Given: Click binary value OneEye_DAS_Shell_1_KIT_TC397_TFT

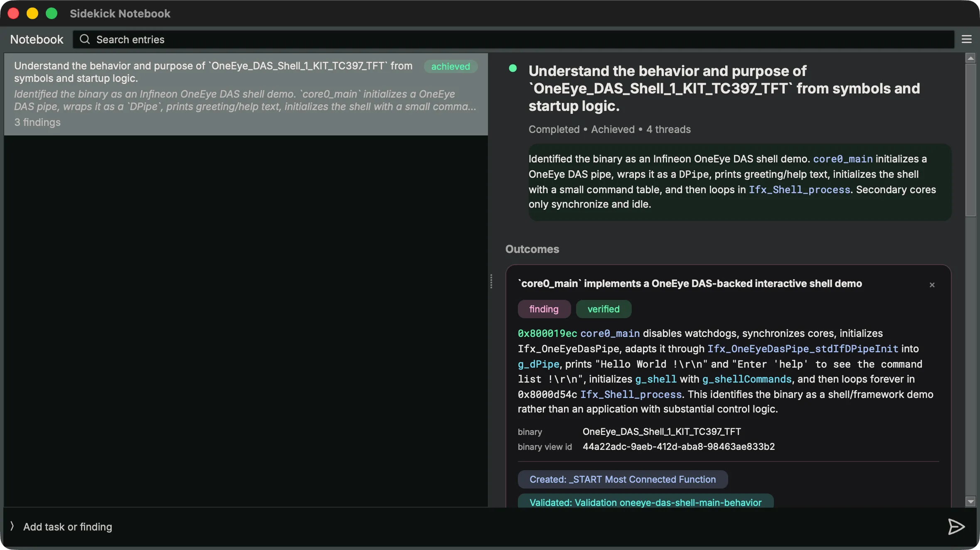Looking at the screenshot, I should tap(662, 432).
